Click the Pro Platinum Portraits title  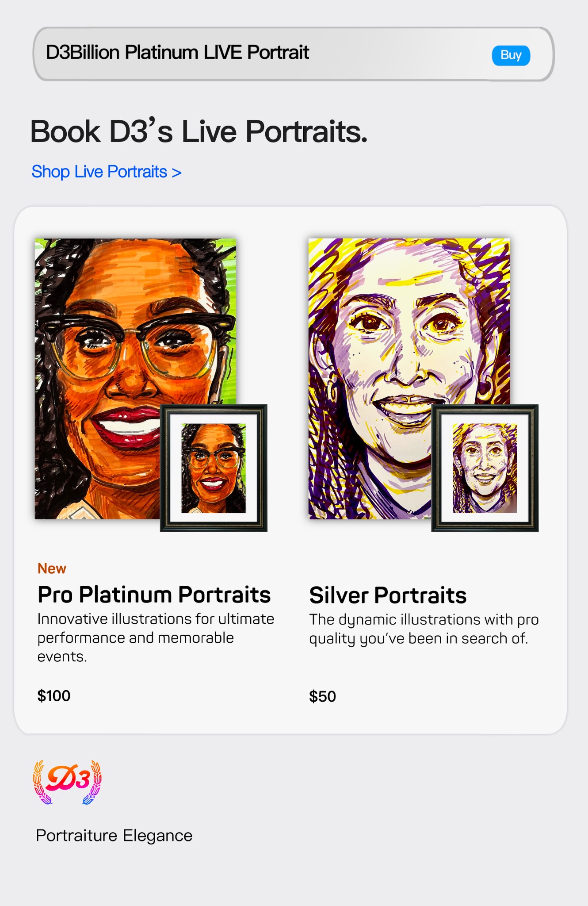coord(154,594)
